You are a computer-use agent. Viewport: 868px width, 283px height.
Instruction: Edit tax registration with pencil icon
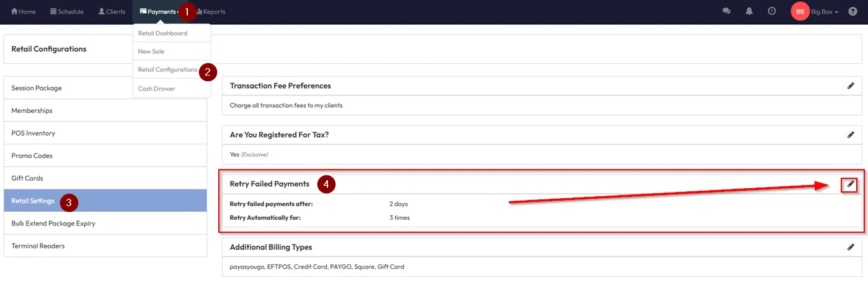pyautogui.click(x=851, y=134)
